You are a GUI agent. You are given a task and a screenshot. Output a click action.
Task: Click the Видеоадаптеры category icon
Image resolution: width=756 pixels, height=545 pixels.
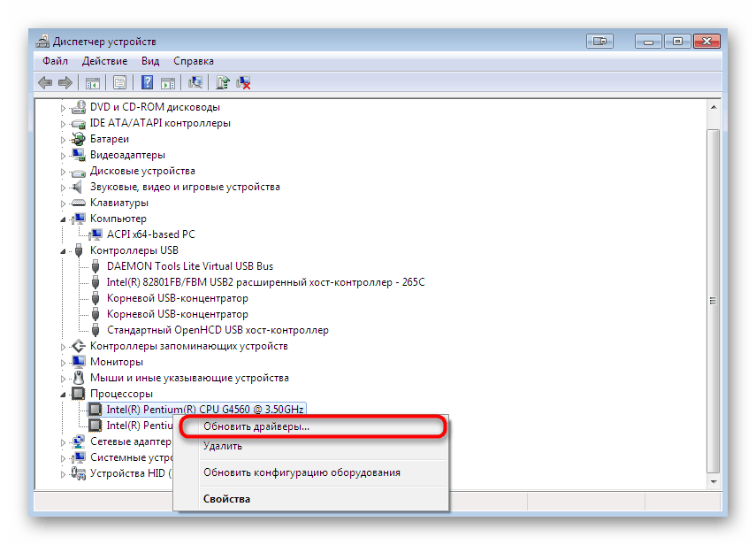click(78, 155)
